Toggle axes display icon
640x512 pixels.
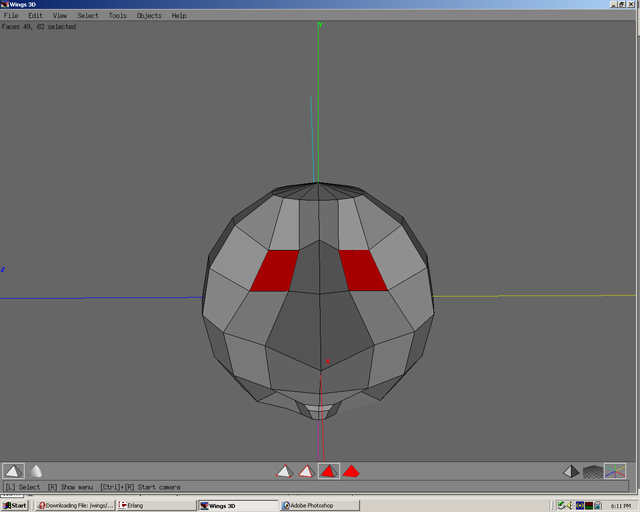615,471
